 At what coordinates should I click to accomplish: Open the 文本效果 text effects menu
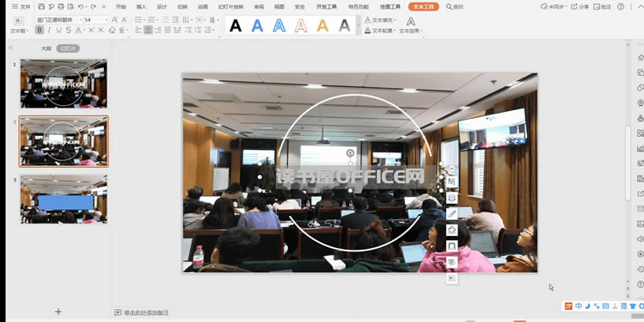click(x=411, y=26)
